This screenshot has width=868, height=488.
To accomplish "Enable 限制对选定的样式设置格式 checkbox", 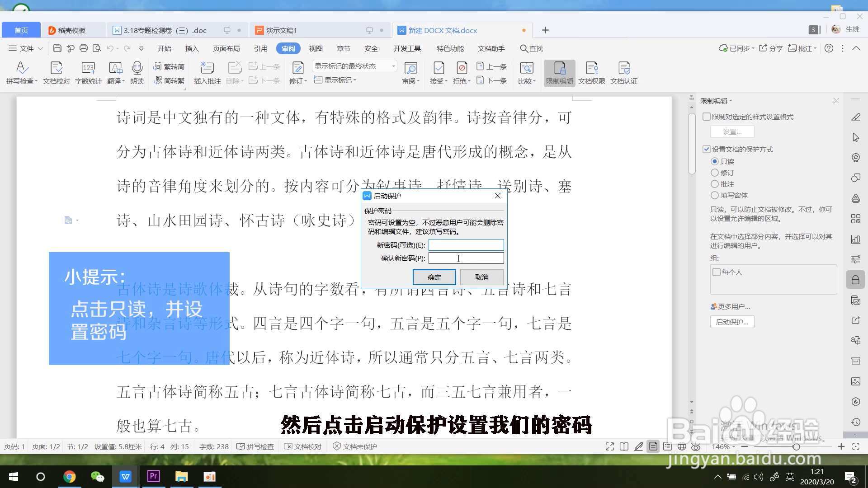I will [x=707, y=117].
